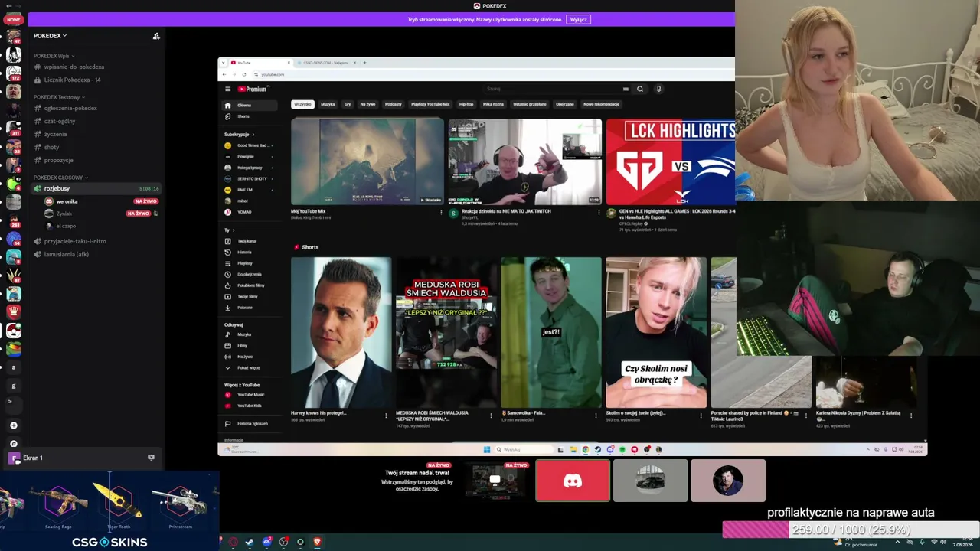The height and width of the screenshot is (551, 980).
Task: Select Podcasty filter chip
Action: (394, 104)
